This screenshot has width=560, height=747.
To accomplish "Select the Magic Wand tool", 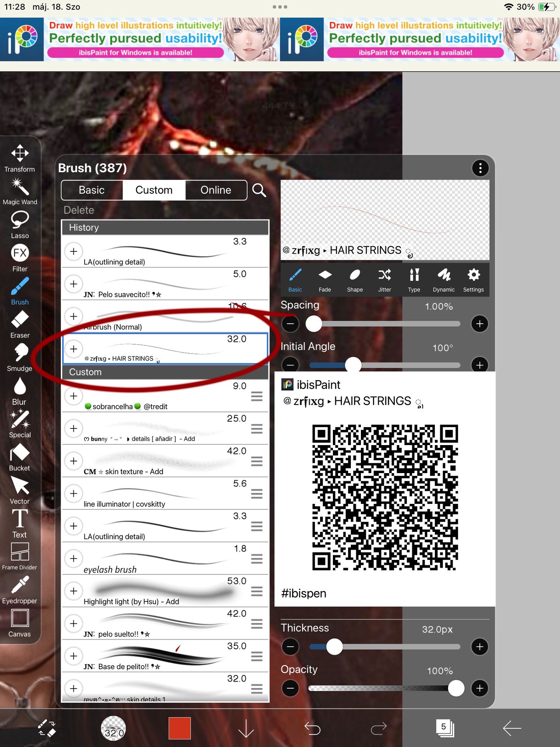I will pos(20,191).
